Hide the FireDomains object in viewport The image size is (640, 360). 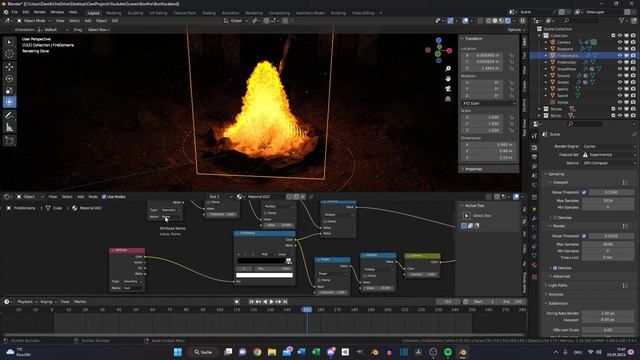(620, 56)
